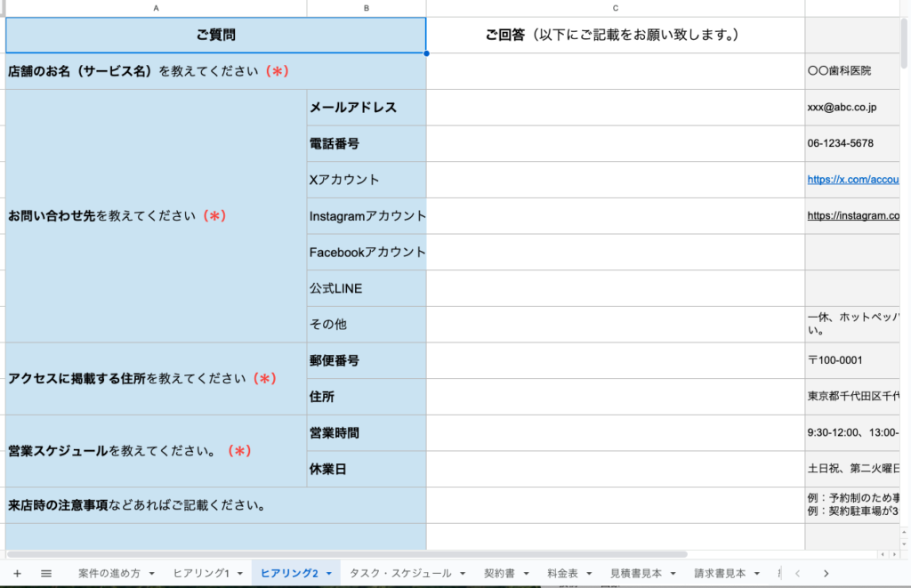Open the all sheets list icon
This screenshot has width=911, height=588.
(x=46, y=574)
